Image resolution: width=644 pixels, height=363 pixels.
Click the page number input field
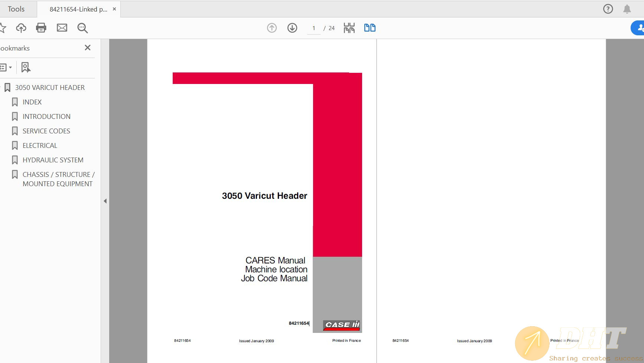point(314,28)
